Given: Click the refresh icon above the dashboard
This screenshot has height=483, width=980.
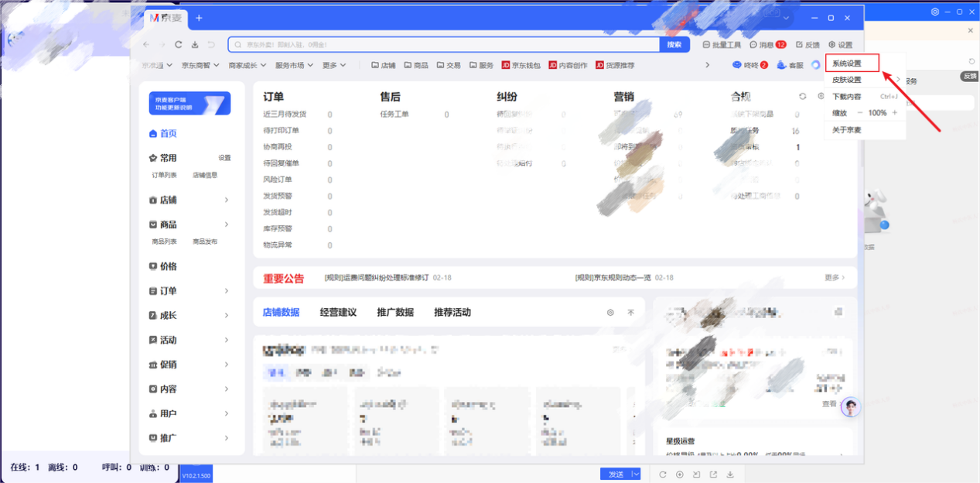Looking at the screenshot, I should [802, 96].
